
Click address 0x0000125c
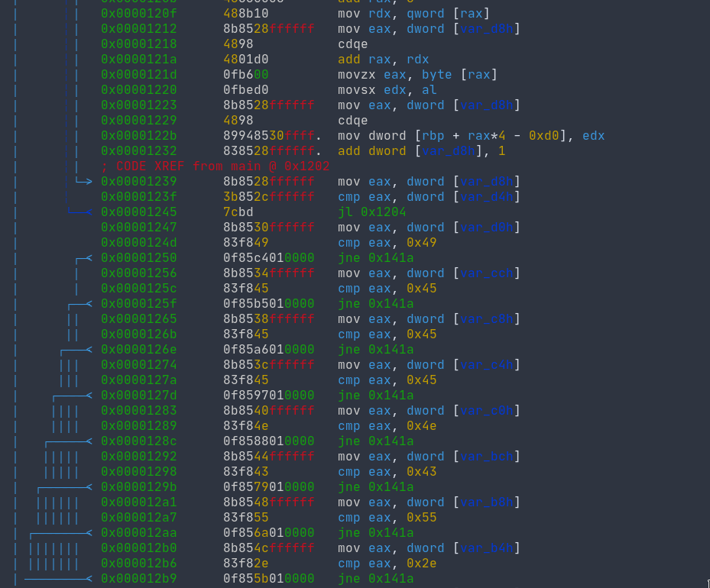point(138,289)
